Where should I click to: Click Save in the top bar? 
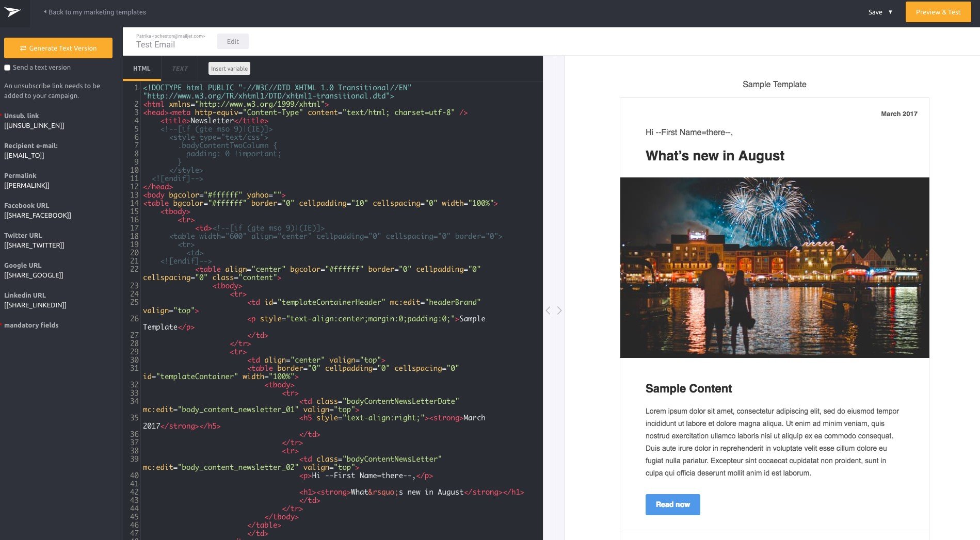875,12
